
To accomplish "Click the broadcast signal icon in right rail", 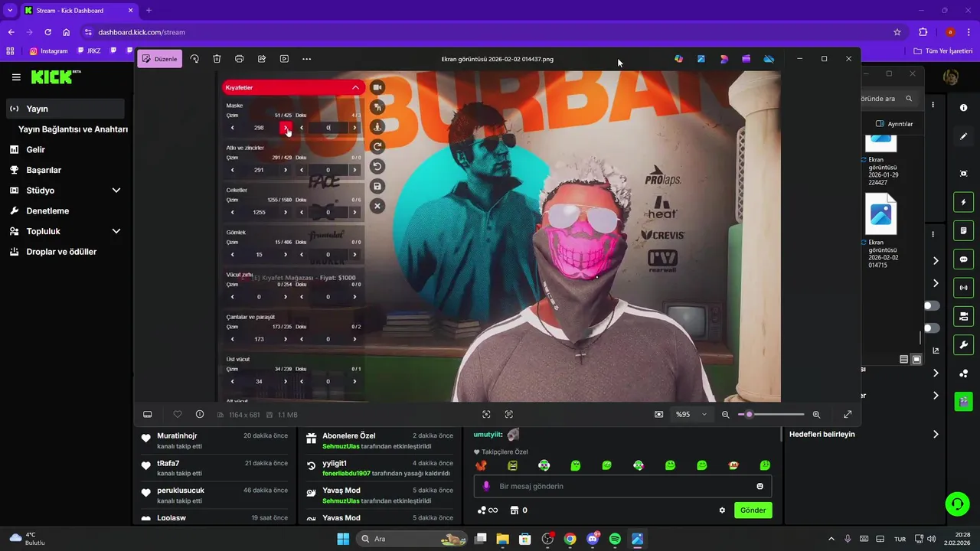I will (963, 288).
